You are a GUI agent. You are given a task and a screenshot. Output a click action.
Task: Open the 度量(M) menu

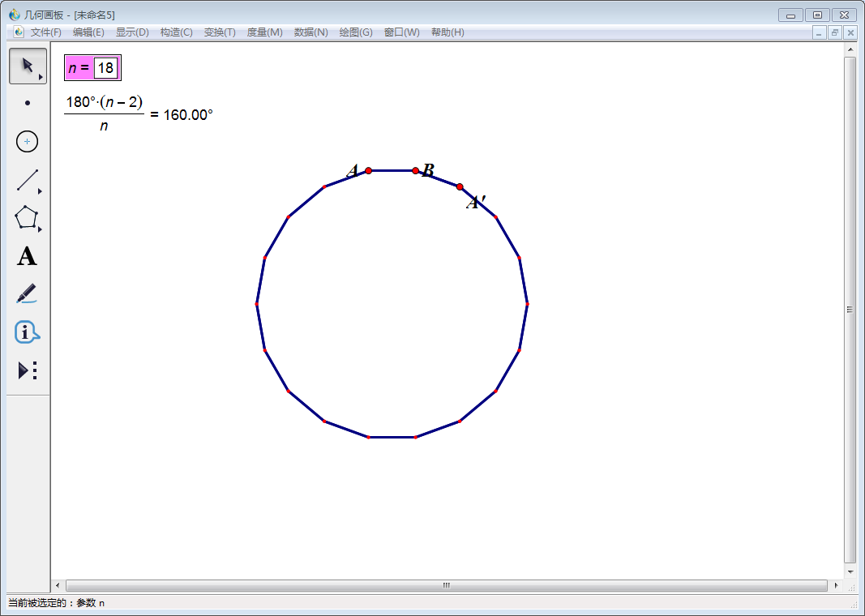coord(264,32)
